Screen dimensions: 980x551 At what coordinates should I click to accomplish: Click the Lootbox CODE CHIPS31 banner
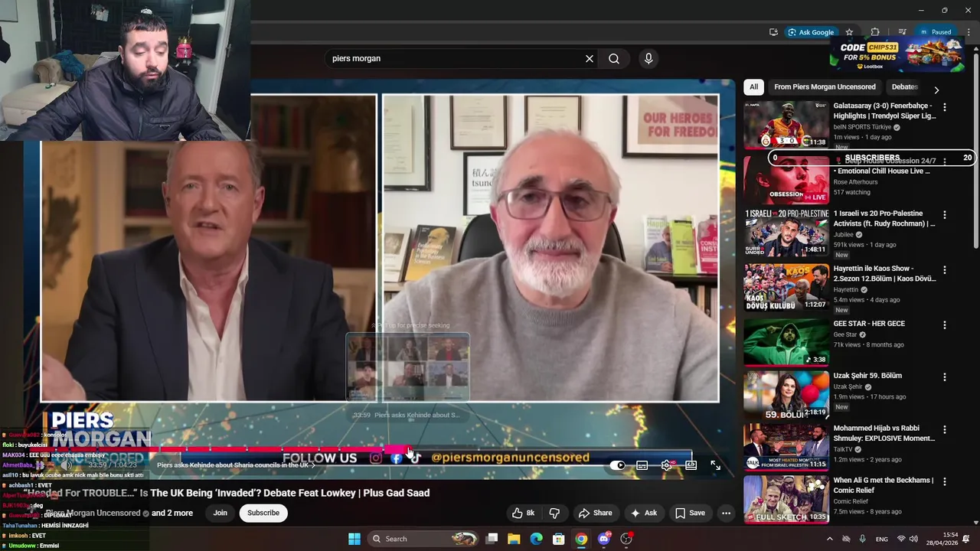[897, 54]
